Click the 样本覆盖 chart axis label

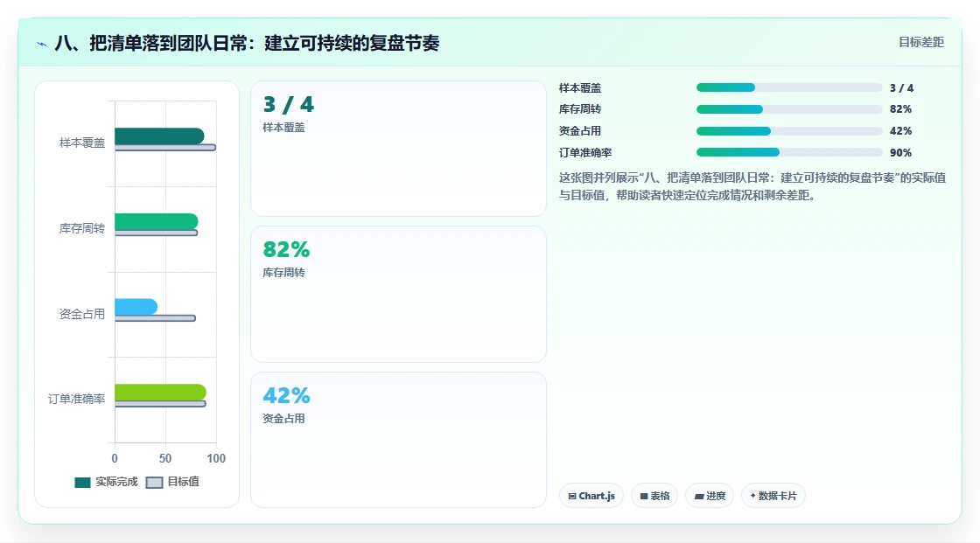click(82, 143)
